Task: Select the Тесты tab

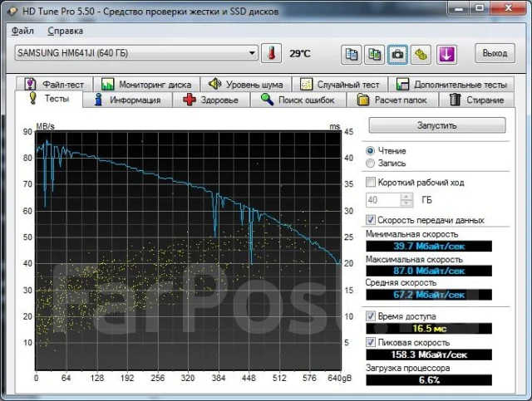Action: point(49,99)
